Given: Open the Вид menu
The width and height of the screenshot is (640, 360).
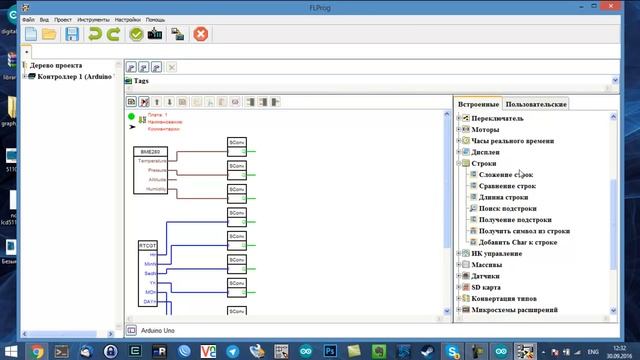Looking at the screenshot, I should pyautogui.click(x=44, y=20).
